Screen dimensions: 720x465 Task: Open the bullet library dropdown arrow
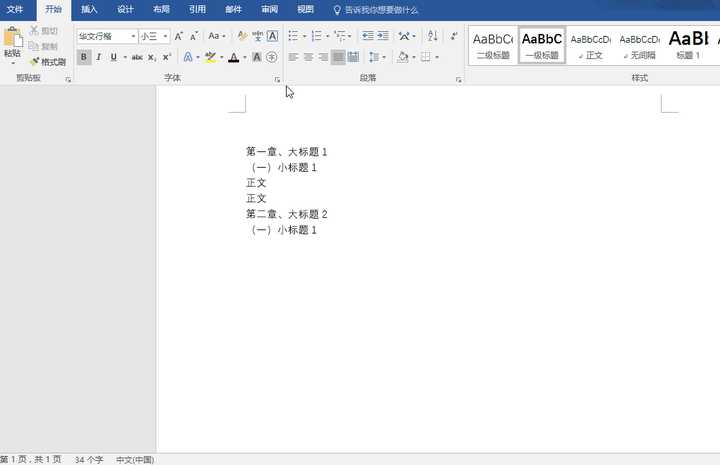[304, 36]
